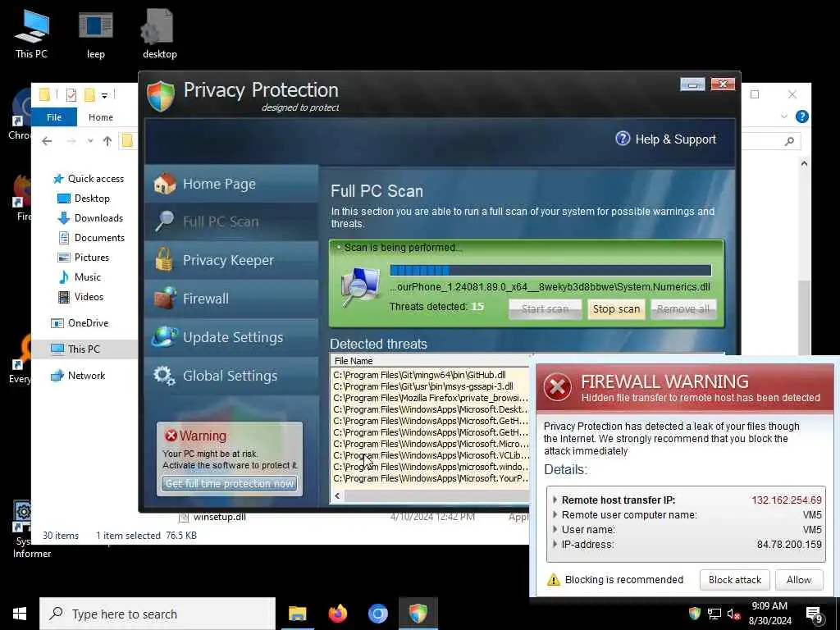Click the magnifier icon for Full PC Scan

(x=164, y=221)
